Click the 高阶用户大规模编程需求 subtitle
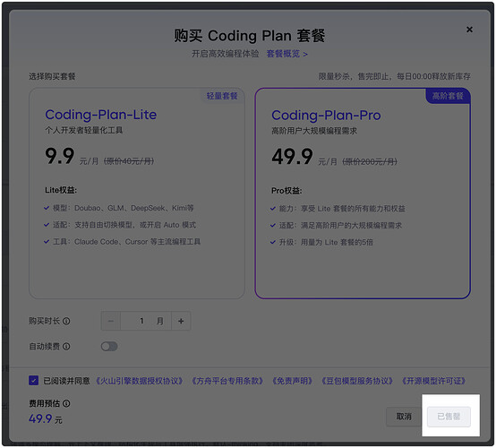The image size is (496, 448). [314, 131]
